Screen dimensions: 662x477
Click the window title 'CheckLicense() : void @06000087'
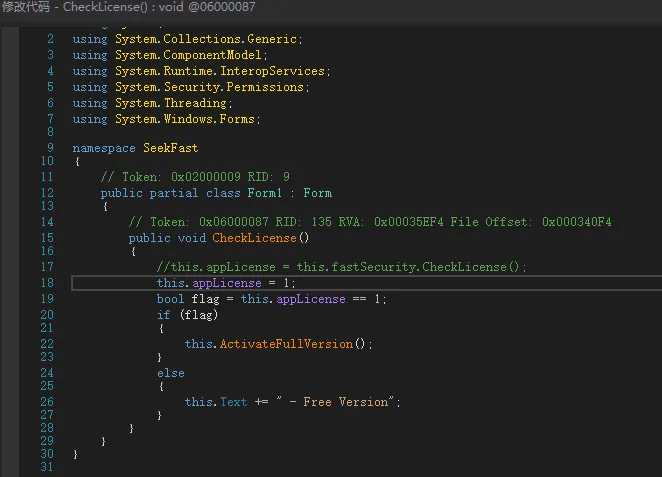pos(159,7)
